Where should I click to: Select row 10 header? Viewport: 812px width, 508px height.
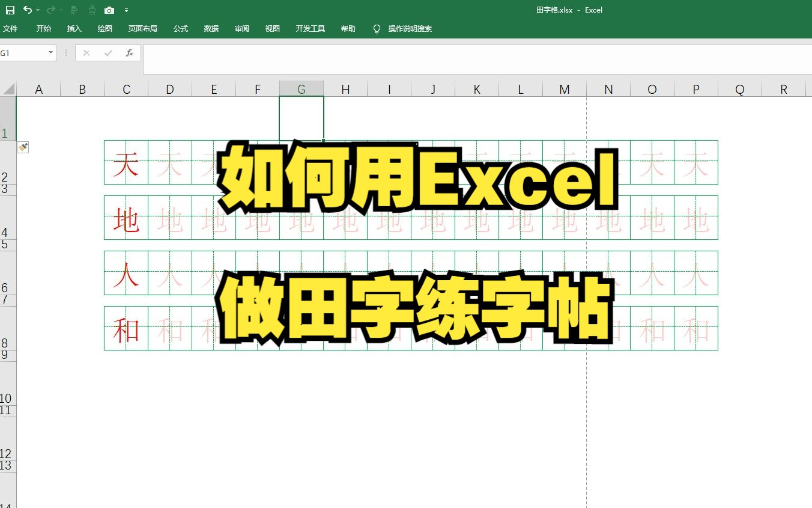click(x=8, y=384)
